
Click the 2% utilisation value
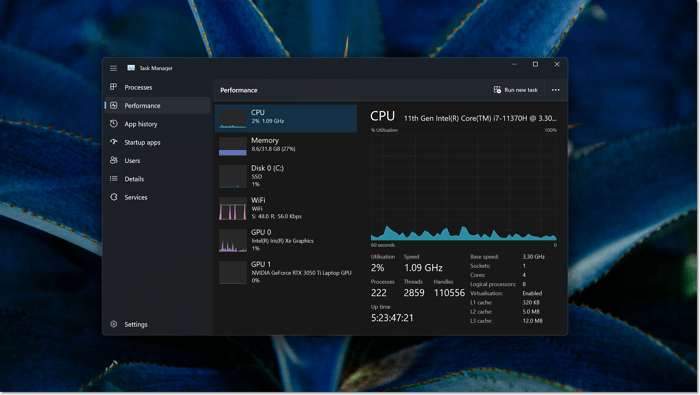377,268
